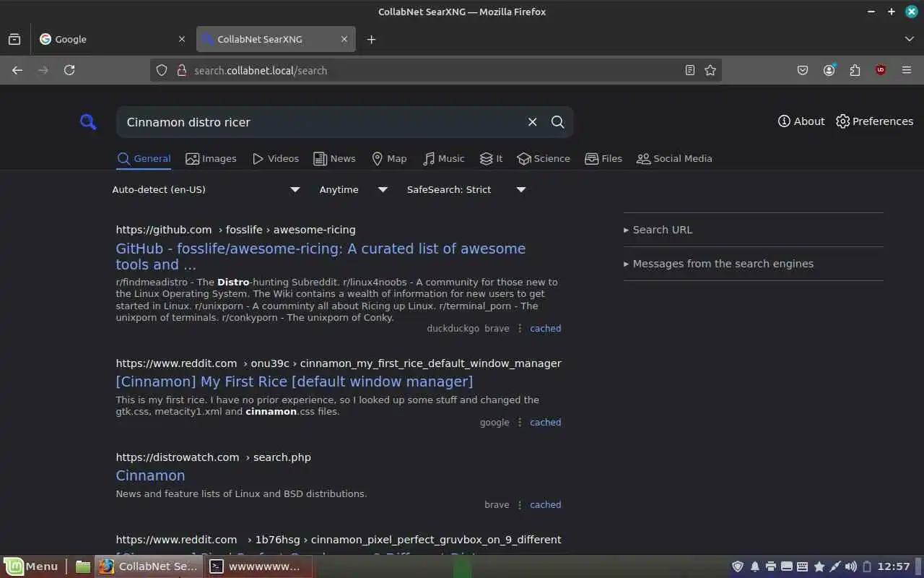Open the Anytime time range dropdown

(354, 189)
